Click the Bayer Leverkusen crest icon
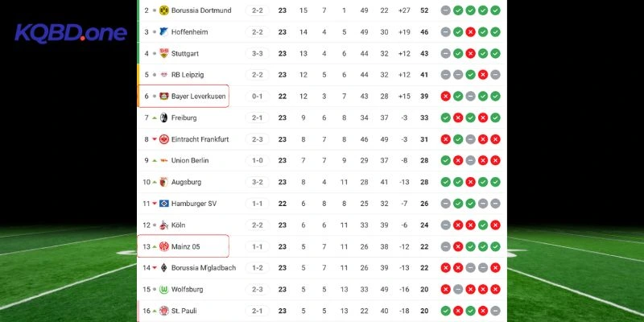Screen dimensions: 644x322 [x=163, y=97]
